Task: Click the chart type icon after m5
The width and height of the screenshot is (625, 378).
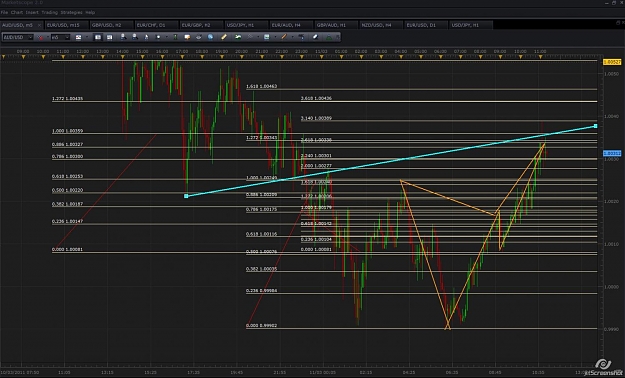Action: 78,37
